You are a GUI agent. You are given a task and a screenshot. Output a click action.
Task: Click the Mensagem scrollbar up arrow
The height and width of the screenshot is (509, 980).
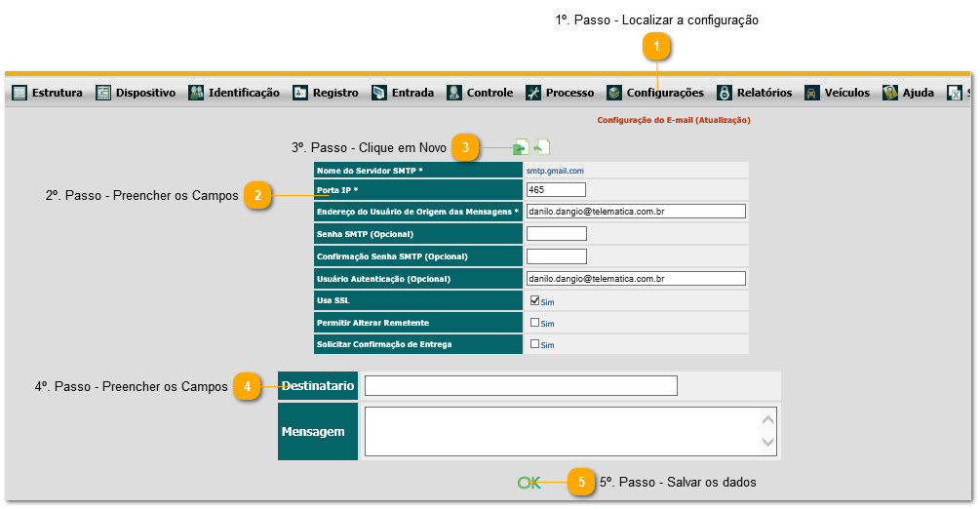tap(768, 419)
